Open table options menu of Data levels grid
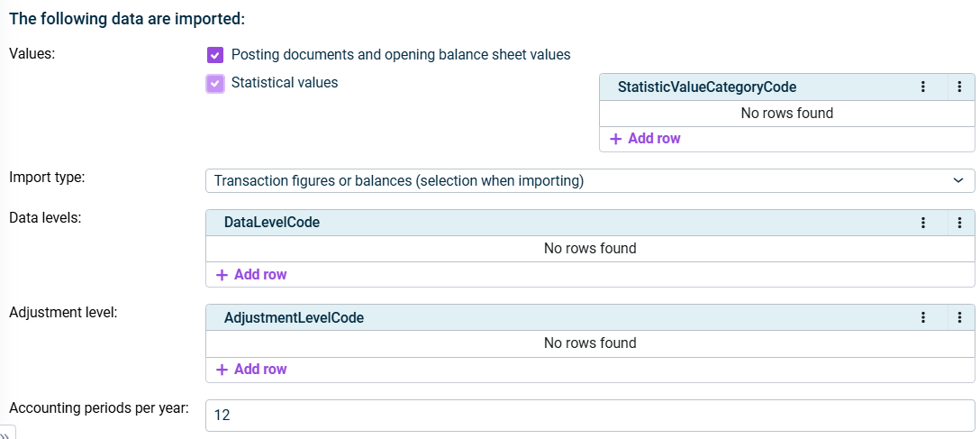 959,223
